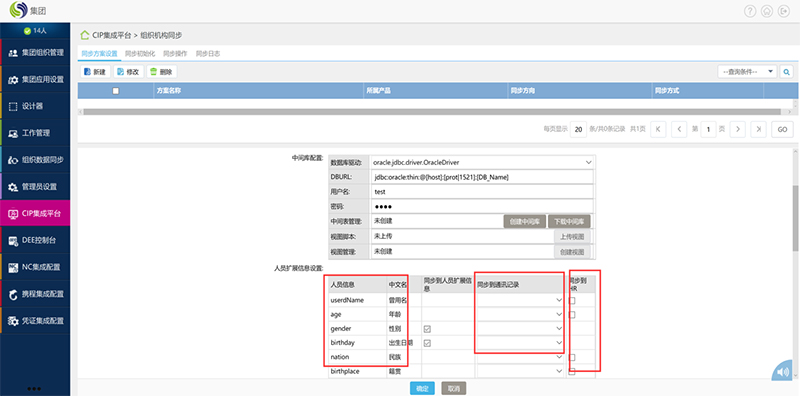This screenshot has width=800, height=396.
Task: Click the speaker announcement icon
Action: point(785,372)
